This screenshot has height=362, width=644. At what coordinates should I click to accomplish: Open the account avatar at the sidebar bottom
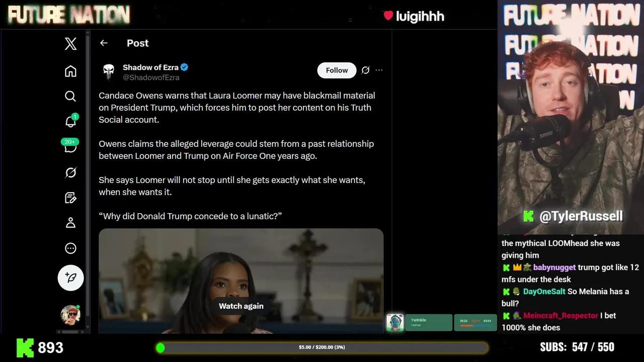click(x=70, y=315)
